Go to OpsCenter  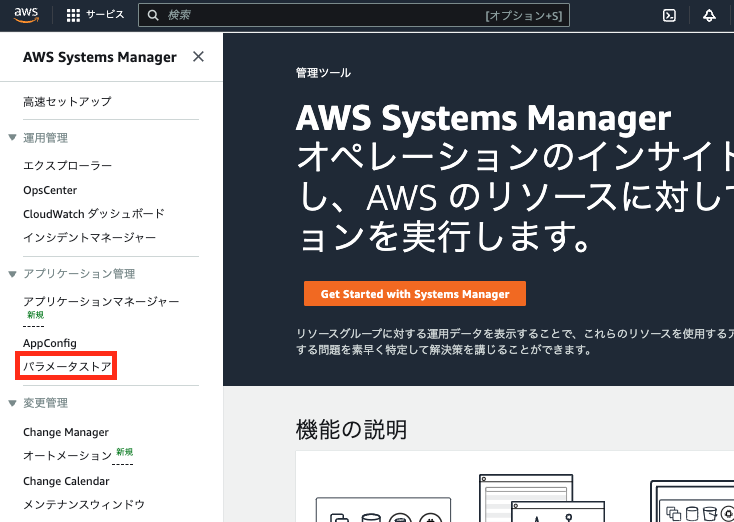pos(50,190)
